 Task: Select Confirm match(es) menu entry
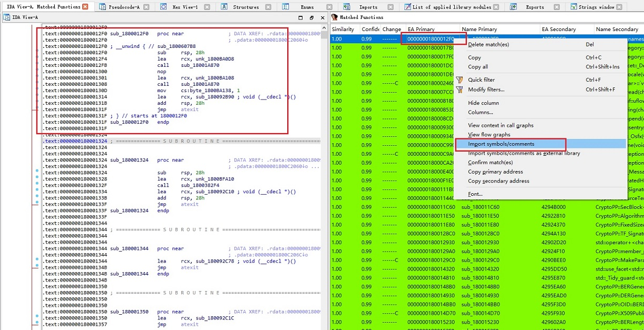tap(490, 163)
